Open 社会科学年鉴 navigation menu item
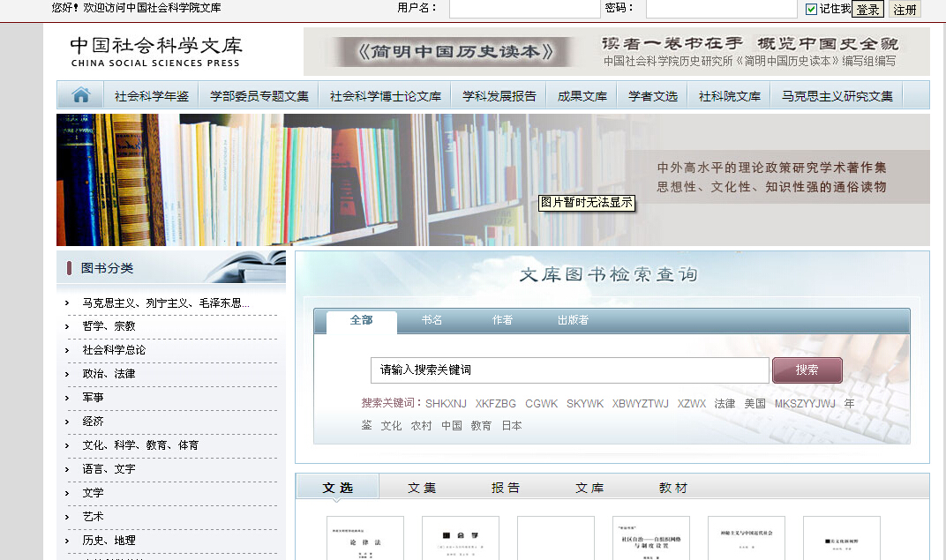Image resolution: width=946 pixels, height=560 pixels. [x=151, y=96]
